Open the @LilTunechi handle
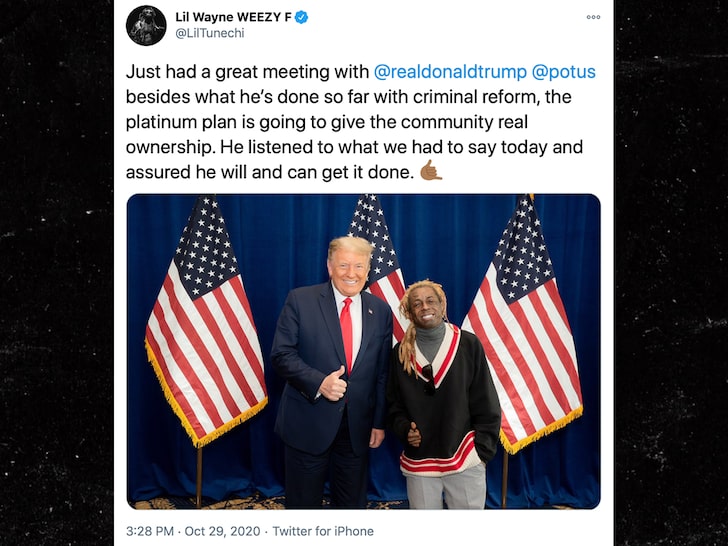The image size is (728, 546). [x=210, y=33]
